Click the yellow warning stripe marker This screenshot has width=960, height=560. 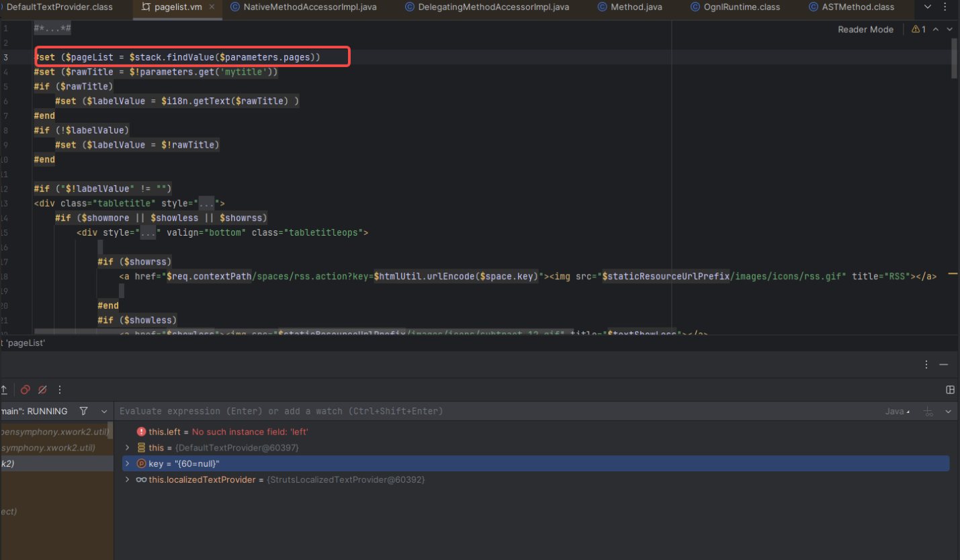tap(952, 274)
